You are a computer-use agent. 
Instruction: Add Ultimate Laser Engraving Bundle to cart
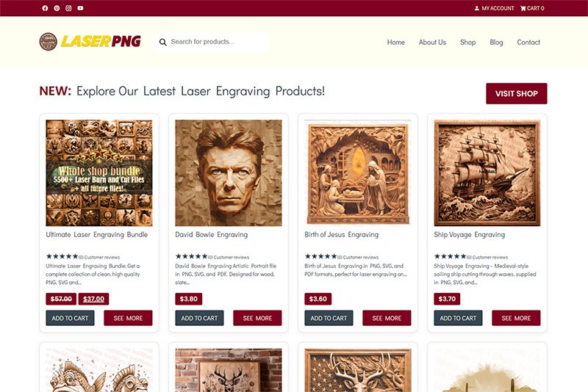[70, 318]
